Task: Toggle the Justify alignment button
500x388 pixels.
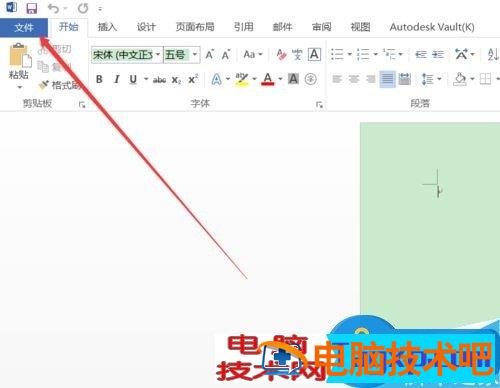Action: 387,79
